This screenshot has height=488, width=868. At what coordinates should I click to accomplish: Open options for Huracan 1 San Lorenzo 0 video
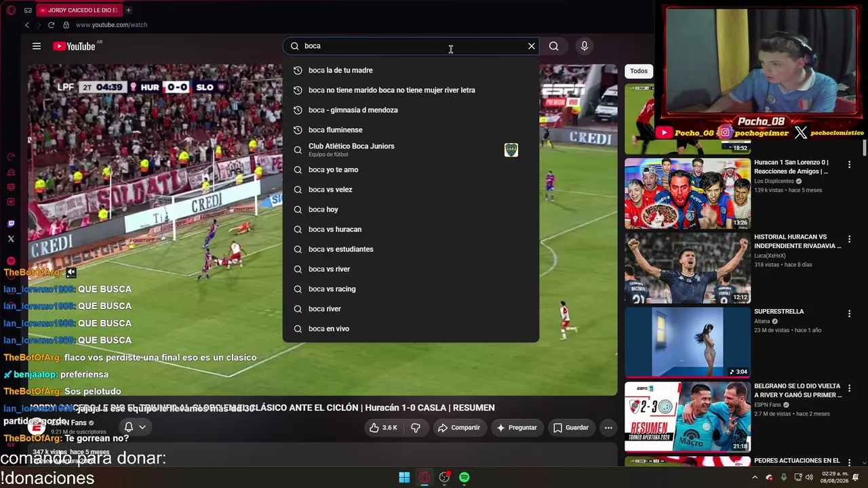click(849, 164)
